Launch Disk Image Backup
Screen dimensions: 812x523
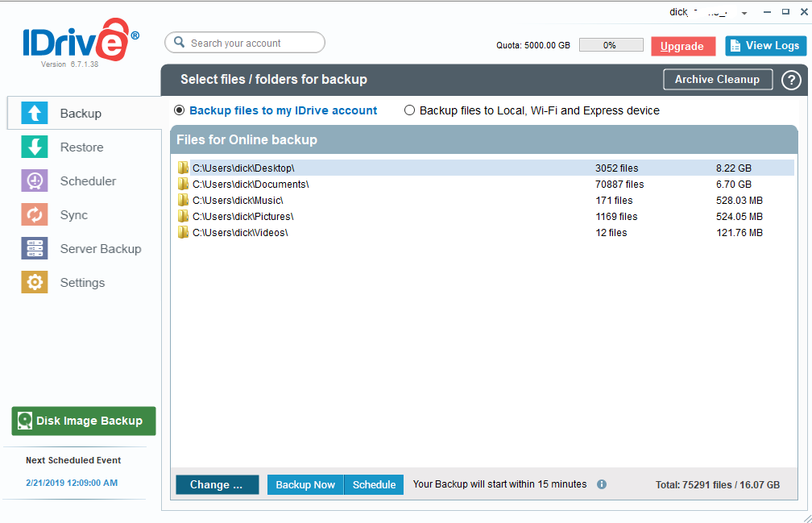tap(84, 421)
